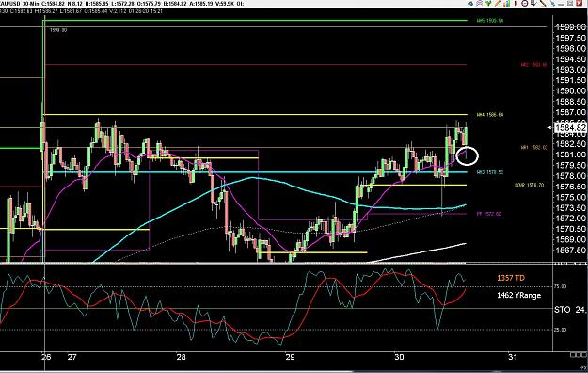The image size is (588, 373).
Task: Click the 1581.00 price axis label
Action: (570, 154)
